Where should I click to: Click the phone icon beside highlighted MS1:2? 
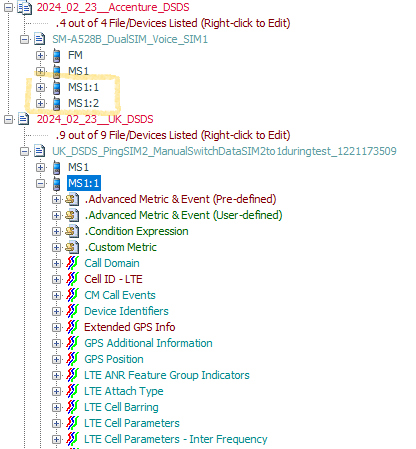[x=57, y=103]
